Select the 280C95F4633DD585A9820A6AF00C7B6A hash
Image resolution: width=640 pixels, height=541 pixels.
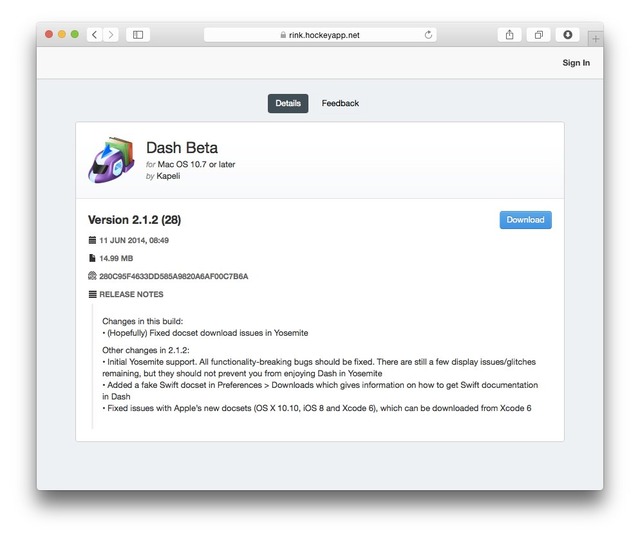click(173, 276)
